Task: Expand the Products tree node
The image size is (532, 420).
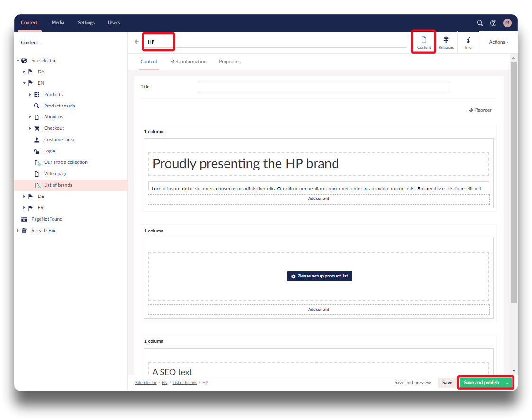Action: point(30,95)
